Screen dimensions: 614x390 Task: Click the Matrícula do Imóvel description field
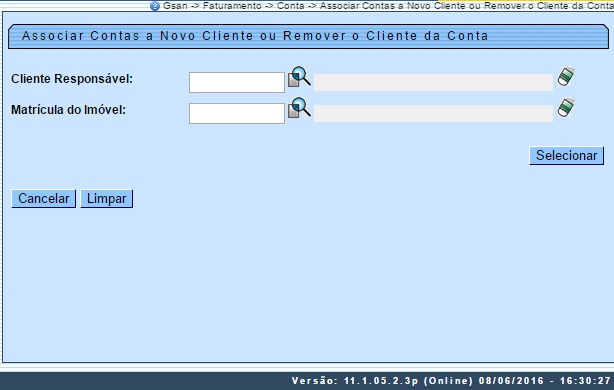tap(433, 114)
